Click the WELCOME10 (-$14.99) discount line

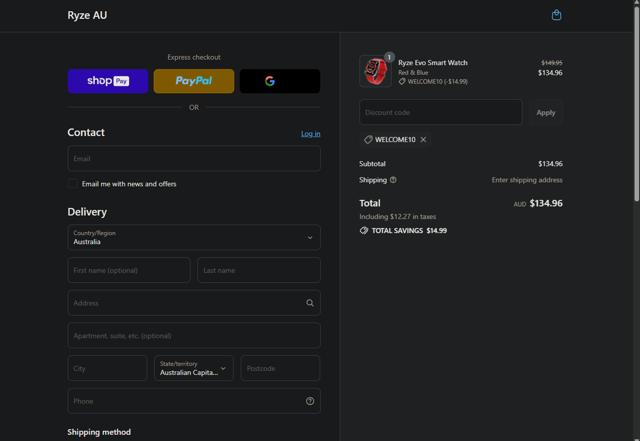[x=433, y=82]
